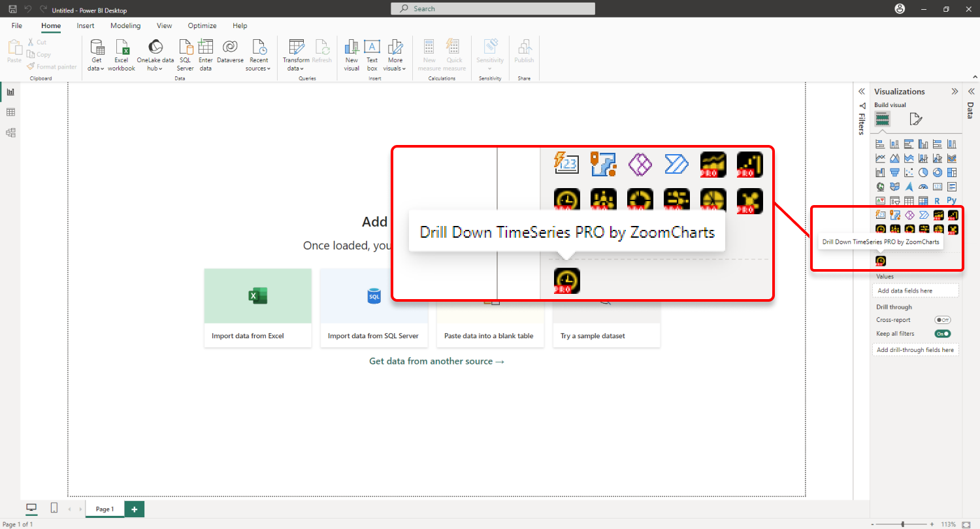980x529 pixels.
Task: Collapse the Filters pane
Action: pos(861,91)
